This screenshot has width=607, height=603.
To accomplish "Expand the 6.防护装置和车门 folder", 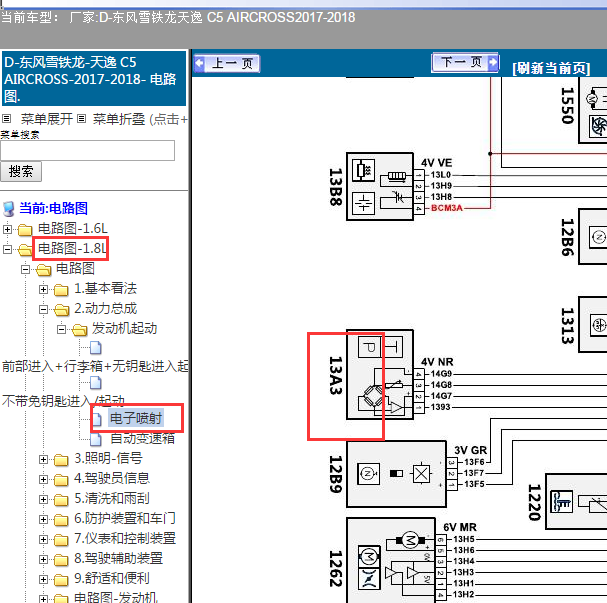I will tap(43, 519).
